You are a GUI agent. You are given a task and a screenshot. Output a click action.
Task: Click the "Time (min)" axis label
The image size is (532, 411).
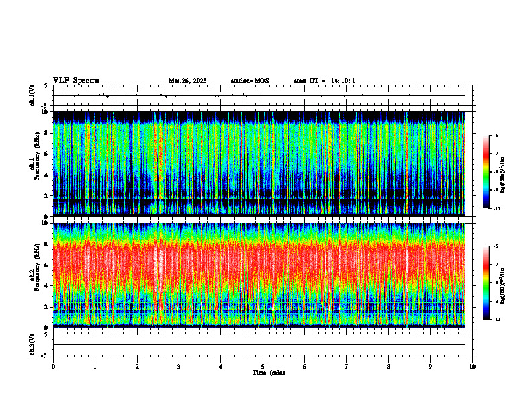click(269, 373)
